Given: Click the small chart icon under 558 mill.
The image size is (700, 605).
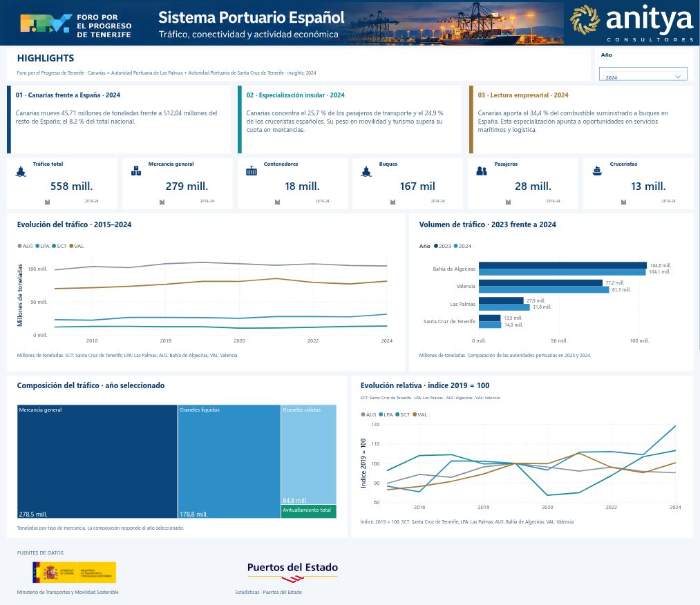Looking at the screenshot, I should [47, 202].
